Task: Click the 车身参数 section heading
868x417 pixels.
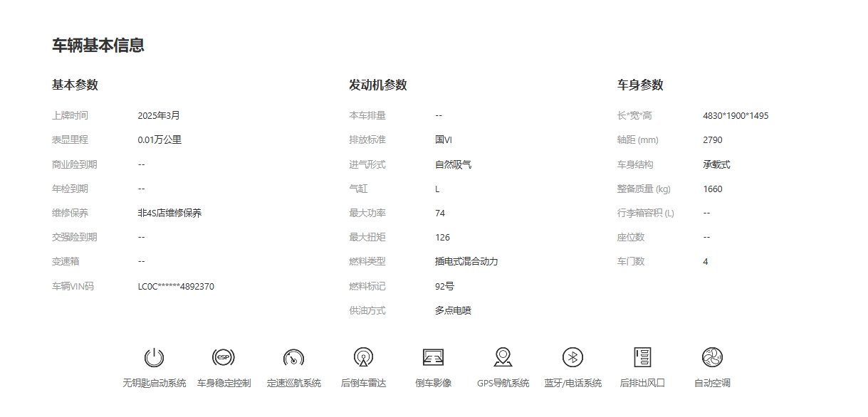Action: point(640,85)
